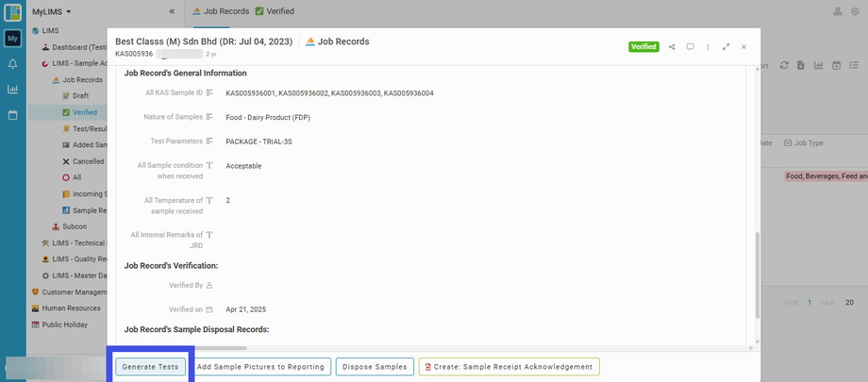This screenshot has height=382, width=868.
Task: Open LIMS - Quality in sidebar
Action: [75, 259]
